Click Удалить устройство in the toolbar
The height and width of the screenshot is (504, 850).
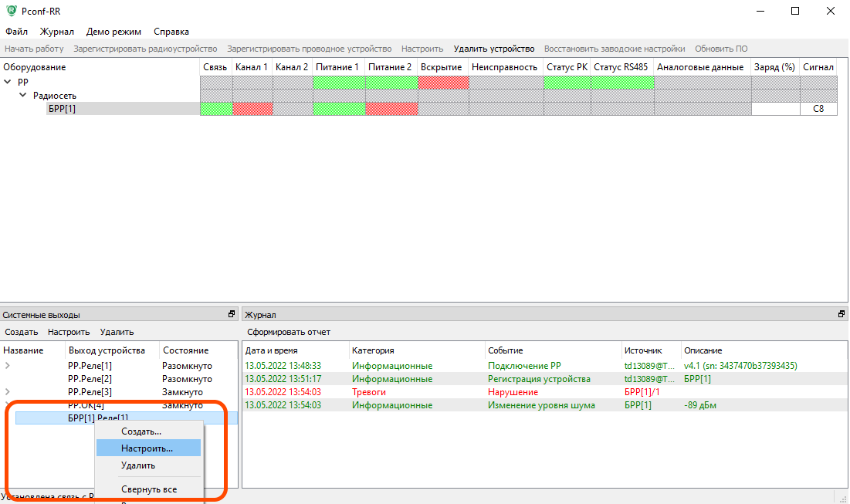click(x=494, y=49)
